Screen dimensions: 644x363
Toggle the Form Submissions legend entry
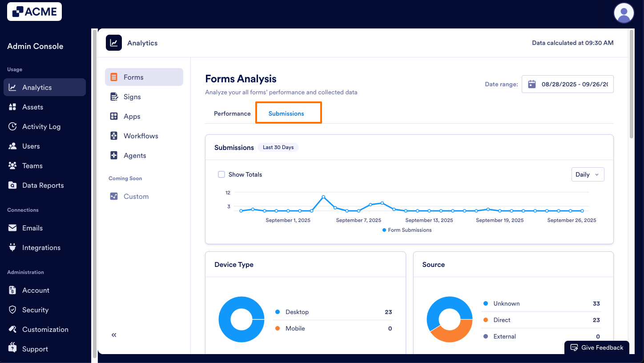[407, 230]
